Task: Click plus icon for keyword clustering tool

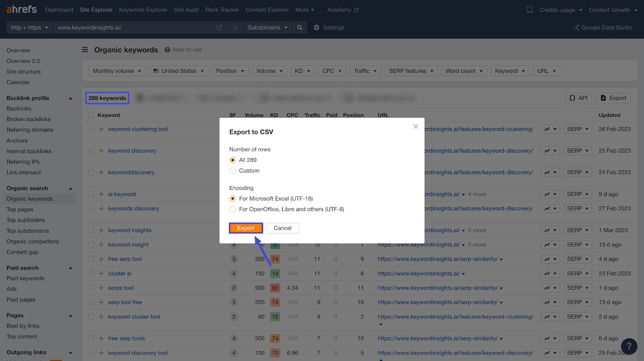Action: point(101,129)
